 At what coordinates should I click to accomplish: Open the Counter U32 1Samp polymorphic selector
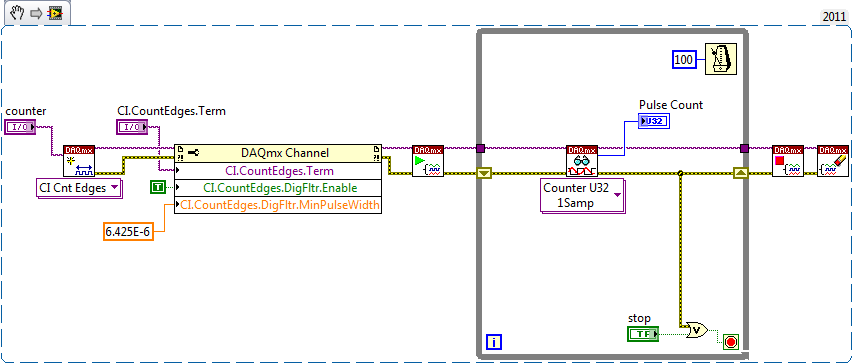point(583,195)
